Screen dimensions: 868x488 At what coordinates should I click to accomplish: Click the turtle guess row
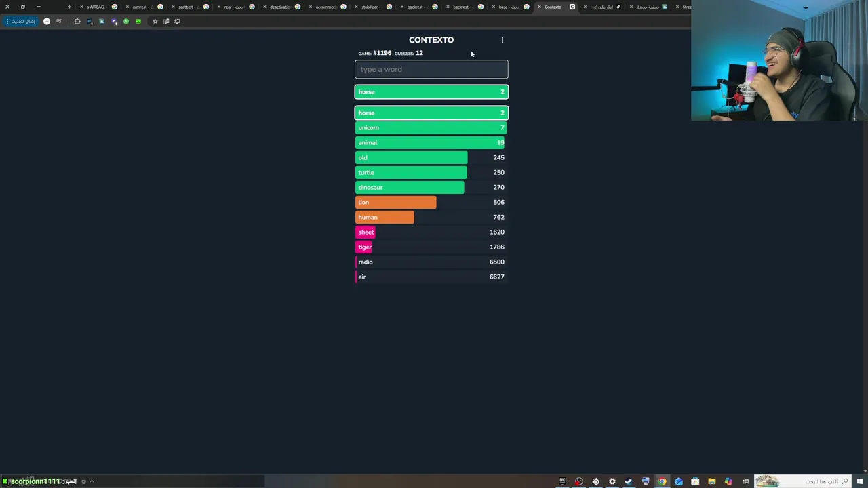click(x=431, y=172)
